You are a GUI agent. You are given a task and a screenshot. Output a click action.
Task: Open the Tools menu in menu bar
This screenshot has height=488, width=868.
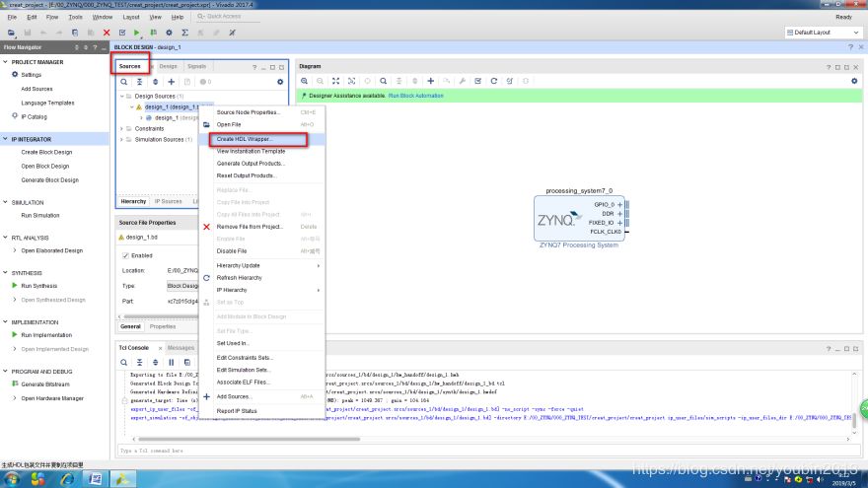tap(75, 17)
